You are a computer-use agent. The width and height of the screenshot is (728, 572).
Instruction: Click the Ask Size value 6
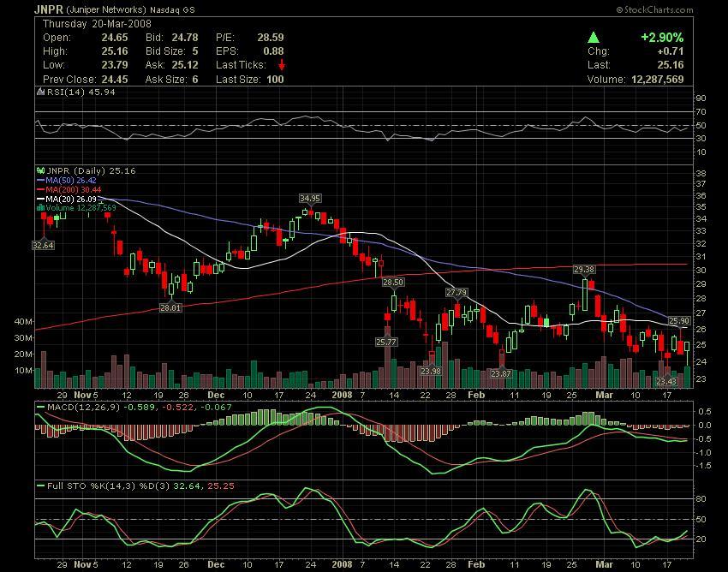pyautogui.click(x=195, y=80)
